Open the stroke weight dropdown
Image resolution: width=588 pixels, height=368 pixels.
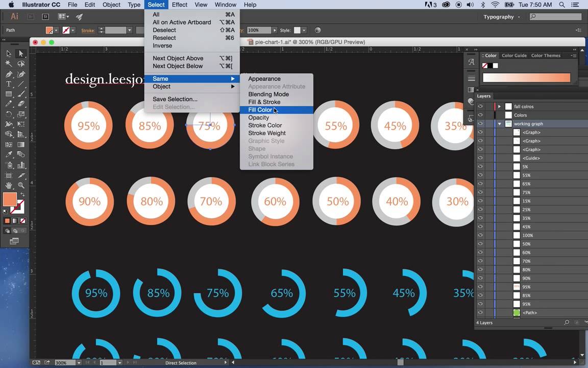[x=129, y=31]
